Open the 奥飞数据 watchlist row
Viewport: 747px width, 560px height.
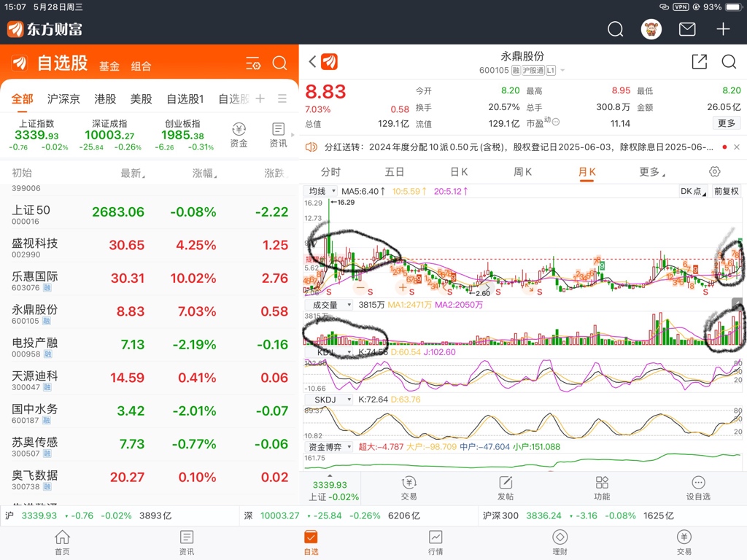point(149,478)
